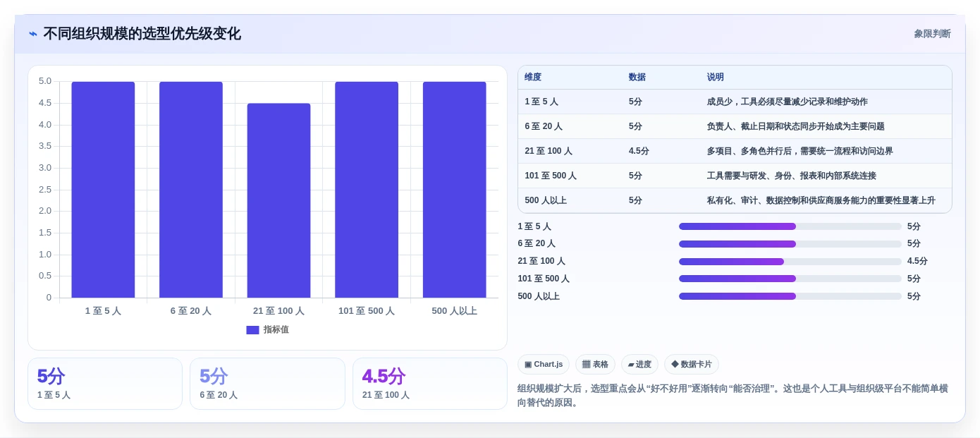This screenshot has width=980, height=438.
Task: Select the Chart.js tag chip
Action: [544, 365]
